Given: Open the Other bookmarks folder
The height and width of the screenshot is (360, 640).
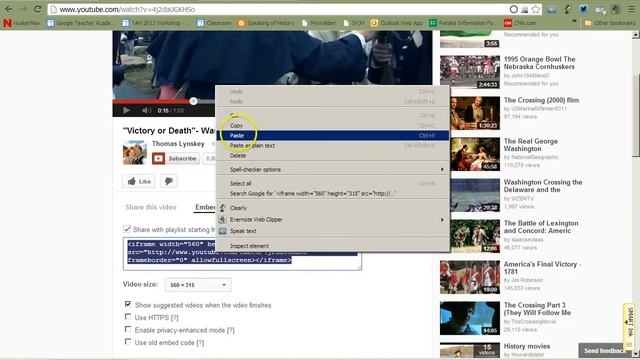Looking at the screenshot, I should click(610, 23).
